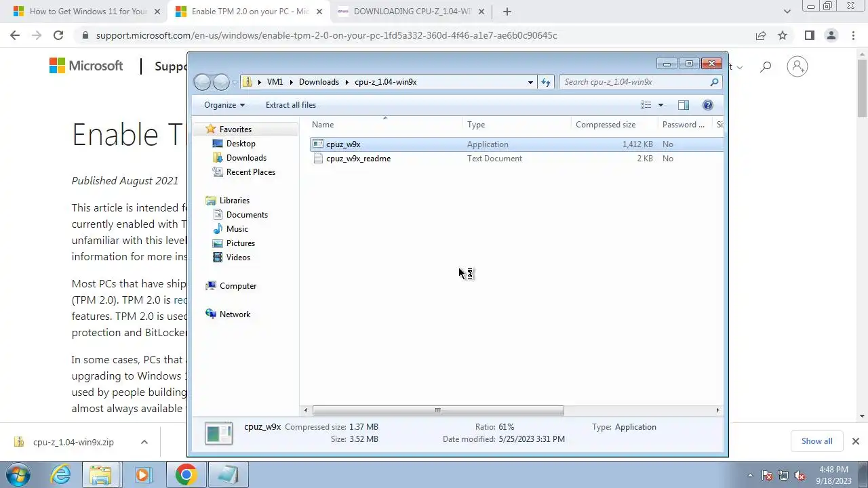Go back with Explorer's back arrow
The image size is (868, 488).
[x=202, y=82]
